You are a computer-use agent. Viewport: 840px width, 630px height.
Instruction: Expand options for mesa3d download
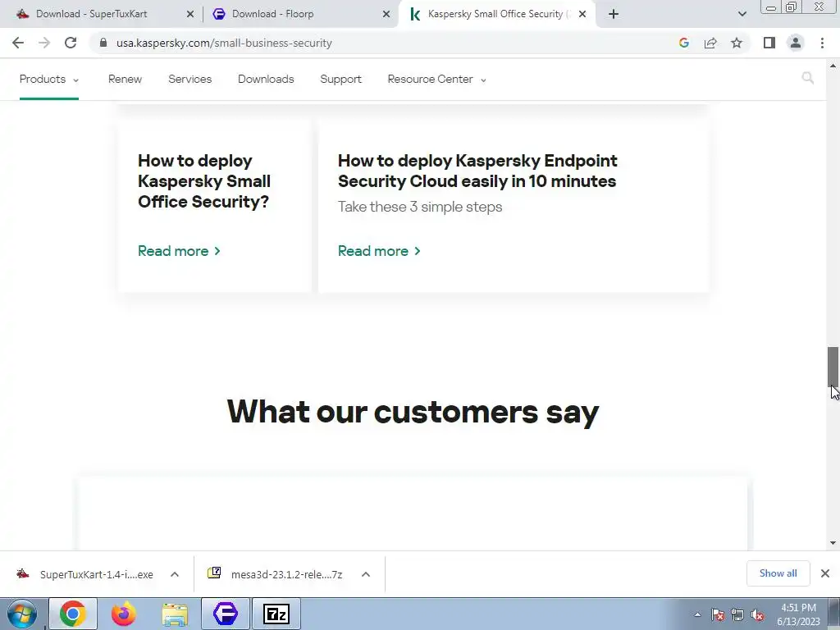pyautogui.click(x=366, y=574)
